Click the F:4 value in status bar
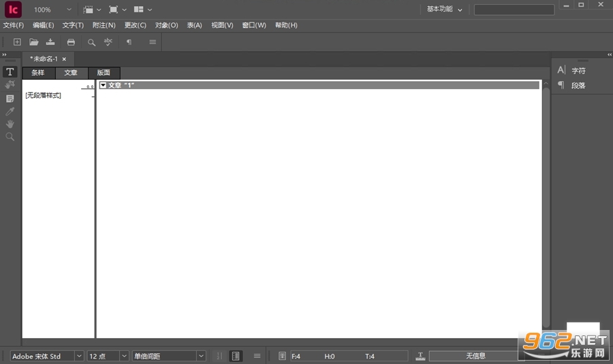Image resolution: width=613 pixels, height=364 pixels. (296, 356)
